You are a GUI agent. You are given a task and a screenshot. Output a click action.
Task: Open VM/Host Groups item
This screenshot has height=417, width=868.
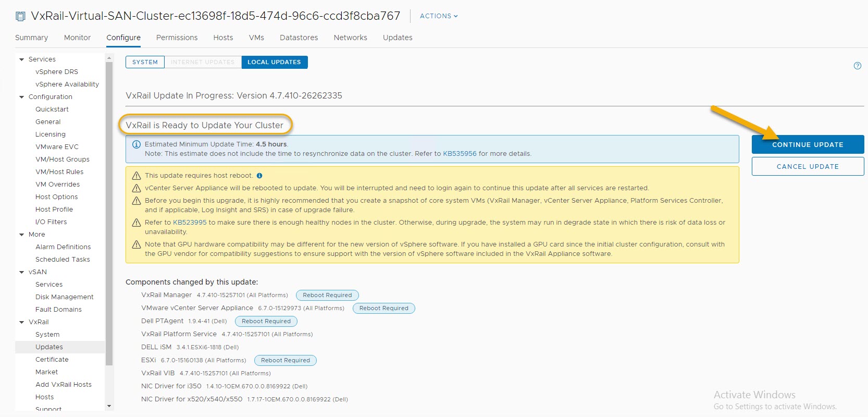[x=63, y=160]
